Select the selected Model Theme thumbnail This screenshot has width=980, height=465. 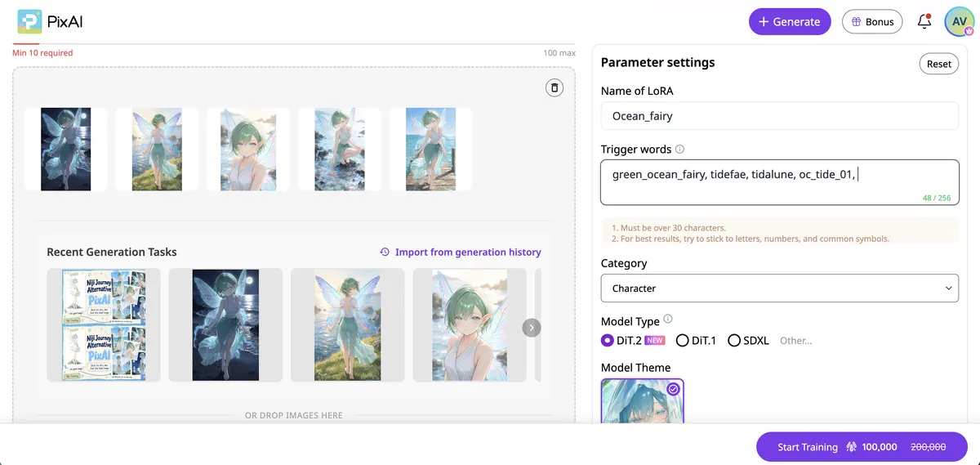643,400
